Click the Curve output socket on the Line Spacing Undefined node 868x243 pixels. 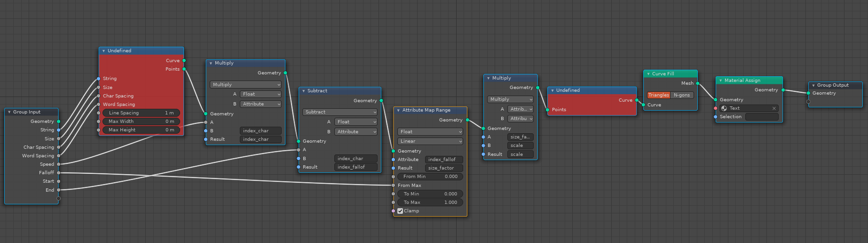pos(184,61)
